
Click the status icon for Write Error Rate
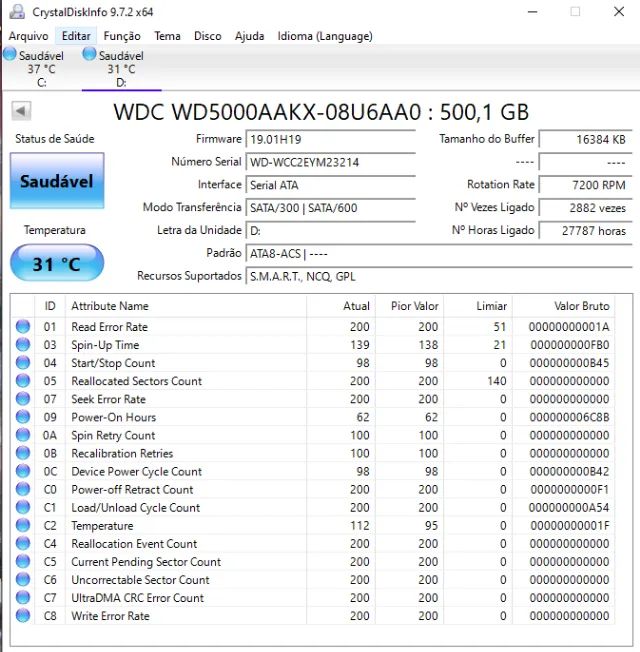[23, 616]
